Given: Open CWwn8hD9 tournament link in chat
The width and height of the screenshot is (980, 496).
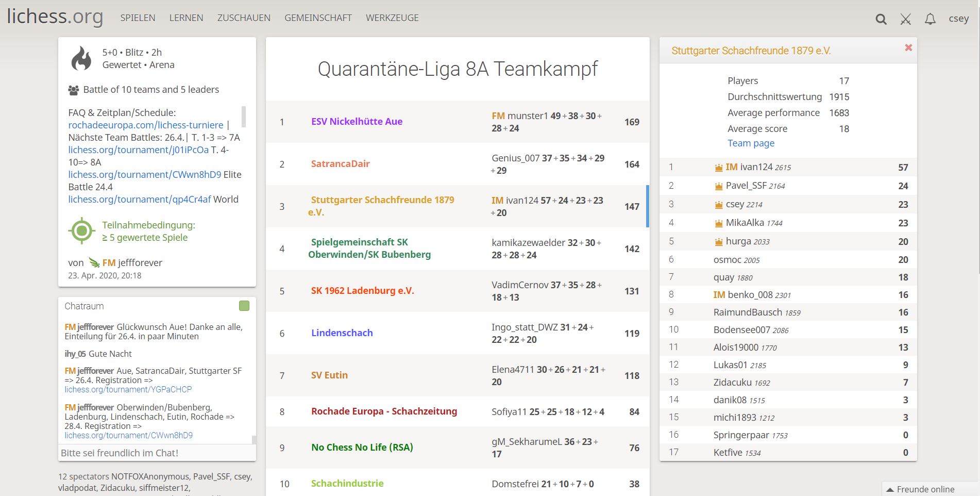Looking at the screenshot, I should coord(128,435).
